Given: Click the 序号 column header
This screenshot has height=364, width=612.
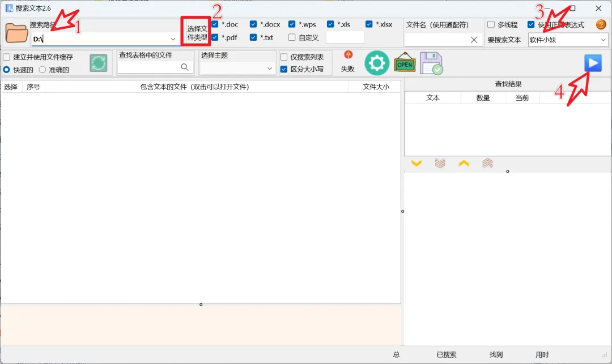Looking at the screenshot, I should tap(33, 87).
